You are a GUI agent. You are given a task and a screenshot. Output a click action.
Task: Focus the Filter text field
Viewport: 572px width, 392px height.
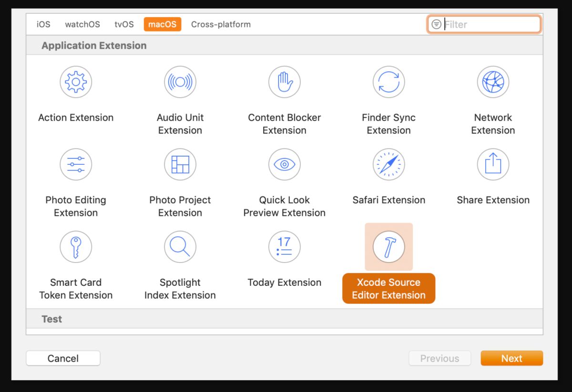point(484,24)
